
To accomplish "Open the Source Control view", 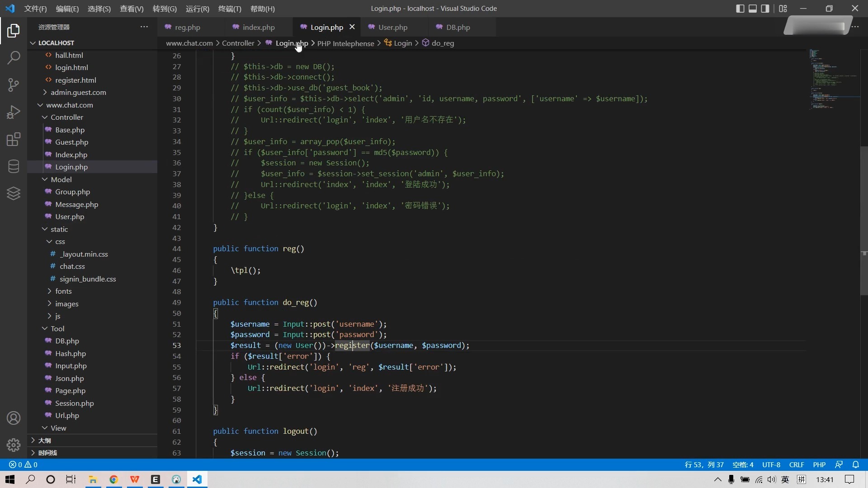I will (x=14, y=84).
